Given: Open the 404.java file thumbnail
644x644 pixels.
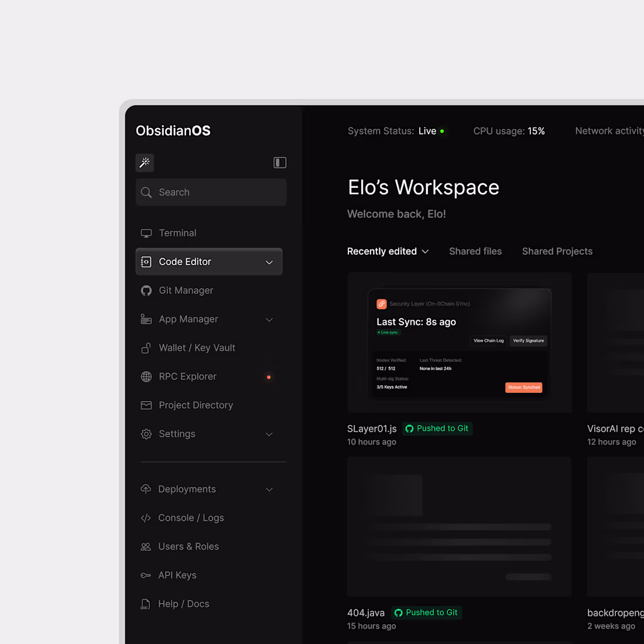Looking at the screenshot, I should coord(459,526).
